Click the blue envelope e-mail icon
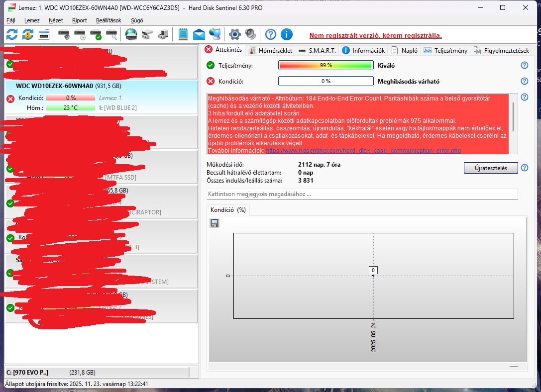The height and width of the screenshot is (392, 541). (x=199, y=34)
